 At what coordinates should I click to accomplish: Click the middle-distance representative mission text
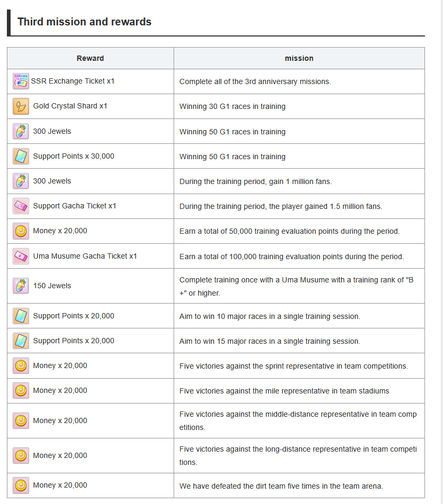click(298, 421)
